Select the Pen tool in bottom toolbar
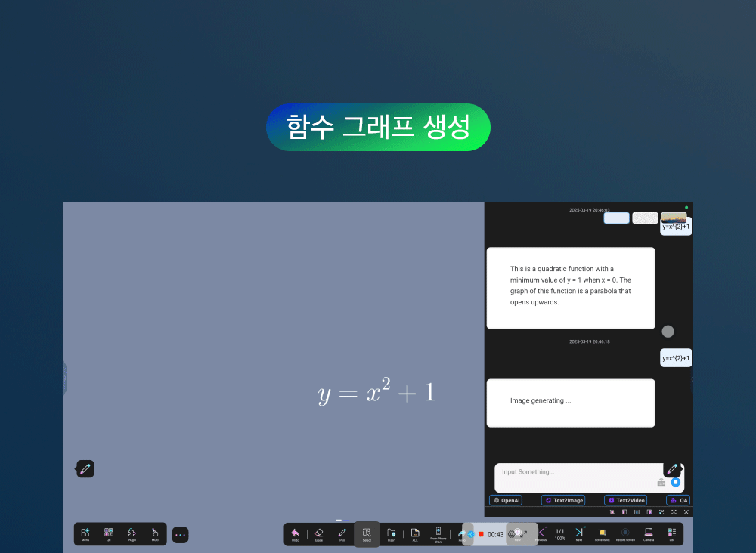This screenshot has width=756, height=553. 342,533
